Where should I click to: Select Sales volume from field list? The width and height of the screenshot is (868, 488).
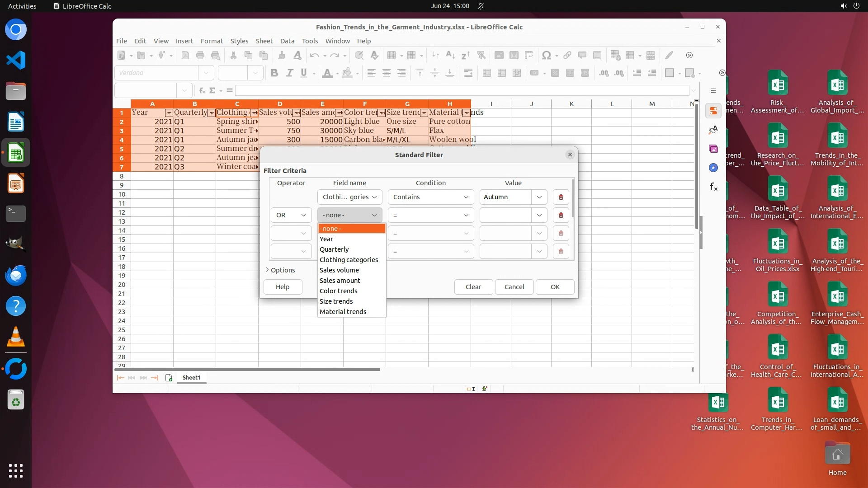click(x=339, y=270)
